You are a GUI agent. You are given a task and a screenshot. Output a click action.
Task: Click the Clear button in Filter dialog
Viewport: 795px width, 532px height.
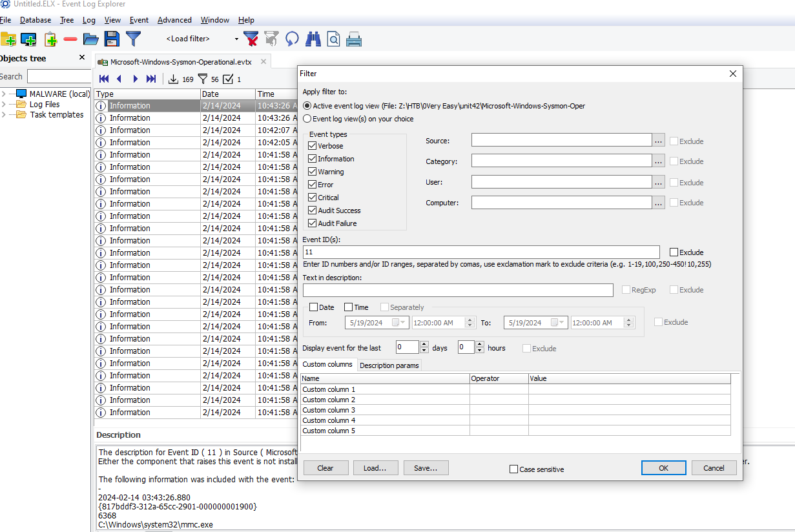(x=325, y=468)
